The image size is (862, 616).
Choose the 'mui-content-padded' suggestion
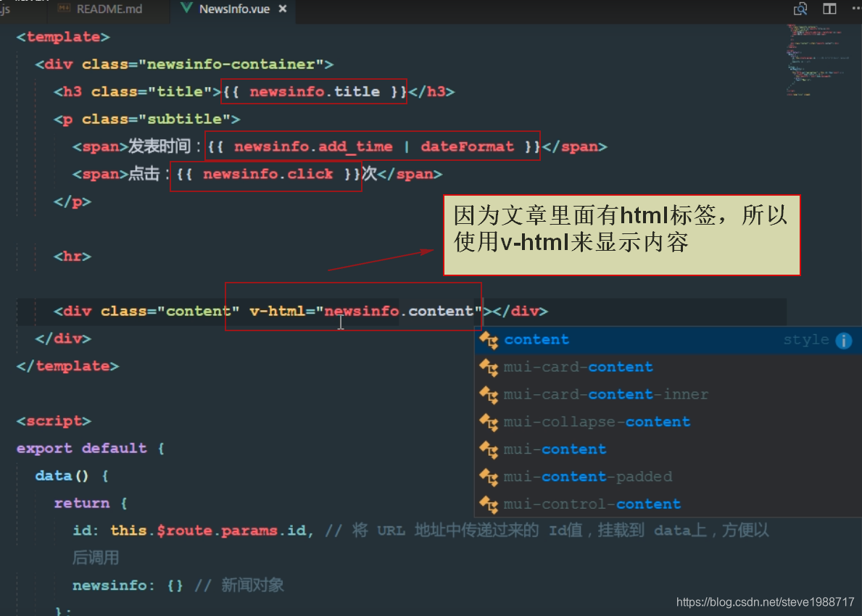click(x=668, y=477)
